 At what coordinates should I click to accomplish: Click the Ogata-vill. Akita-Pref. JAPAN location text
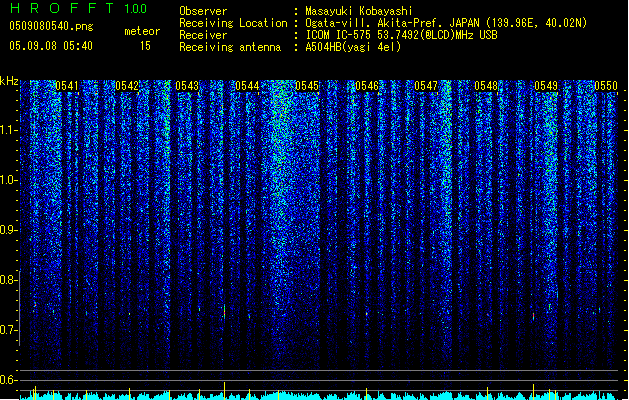tap(446, 23)
